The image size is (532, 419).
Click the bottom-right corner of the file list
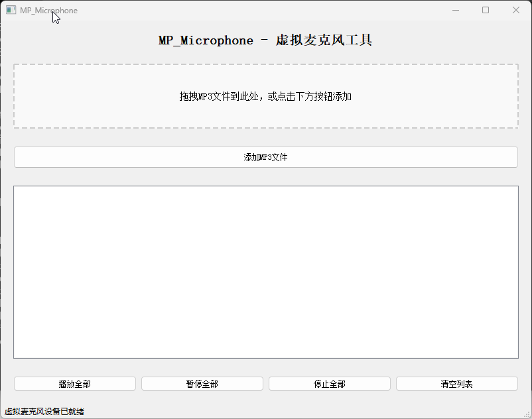tap(514, 355)
